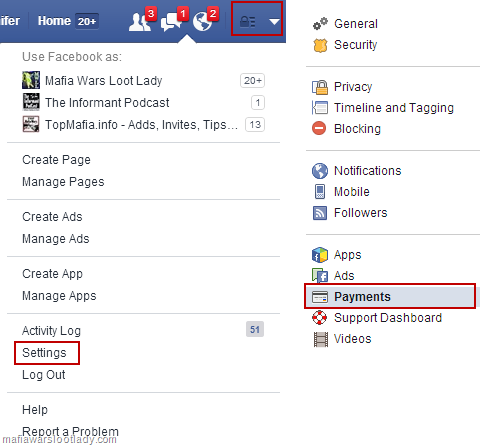Screen dimensions: 480x445
Task: Open the friend requests icon
Action: pyautogui.click(x=142, y=21)
